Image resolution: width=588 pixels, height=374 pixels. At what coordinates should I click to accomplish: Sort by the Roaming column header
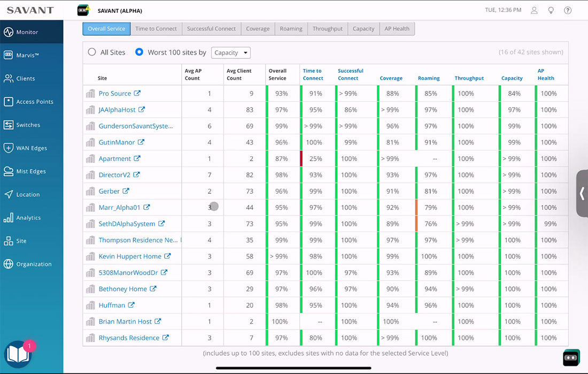pos(429,78)
